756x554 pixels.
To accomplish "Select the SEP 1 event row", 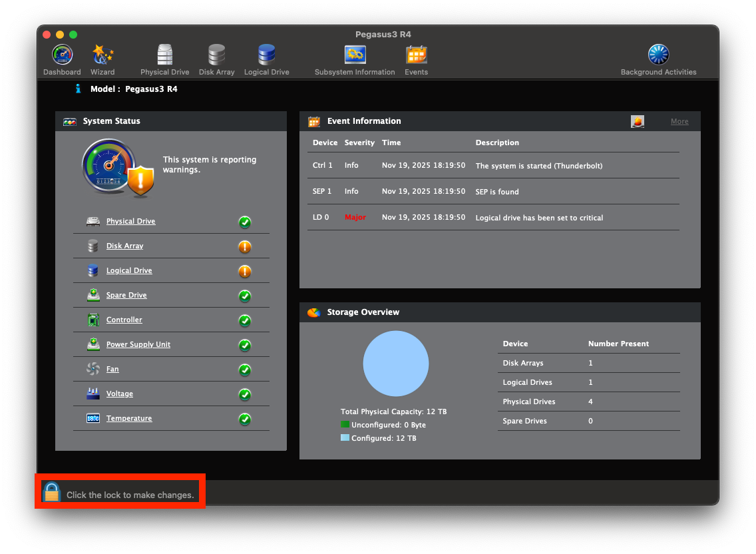I will click(493, 192).
